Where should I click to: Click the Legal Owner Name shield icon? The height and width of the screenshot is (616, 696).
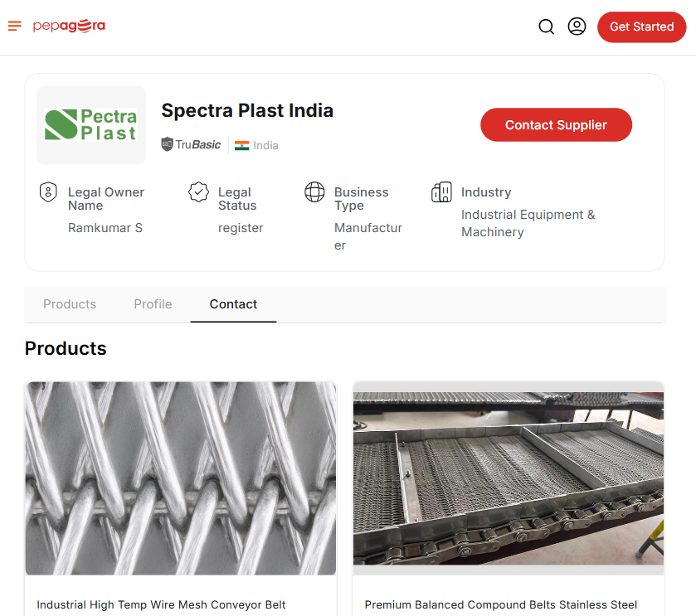click(48, 192)
